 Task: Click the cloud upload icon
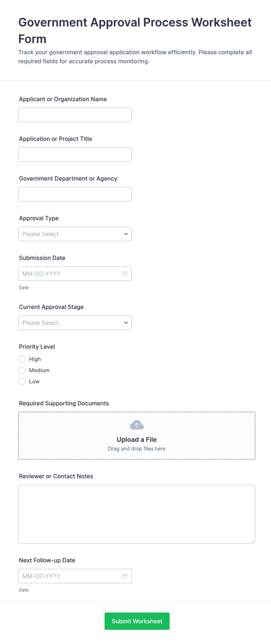pyautogui.click(x=137, y=425)
